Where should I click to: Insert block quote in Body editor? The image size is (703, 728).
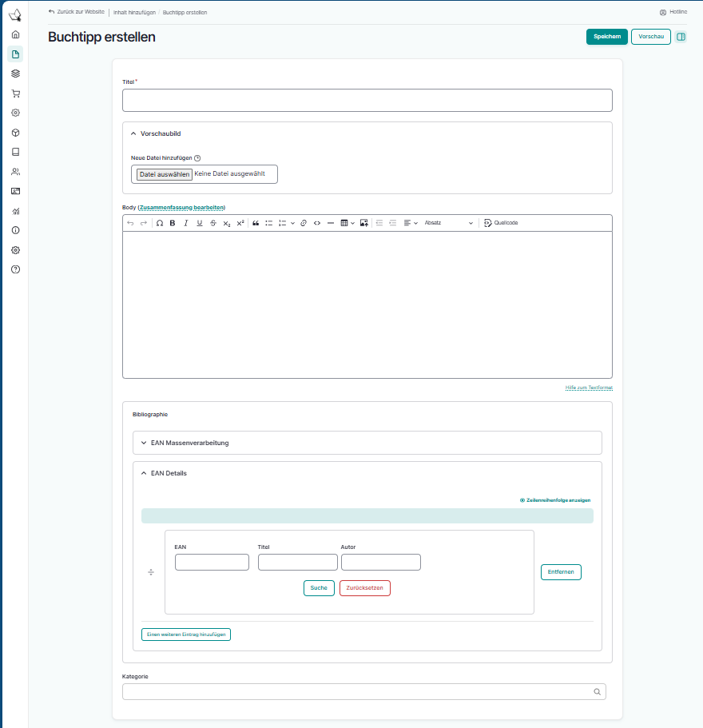click(256, 223)
